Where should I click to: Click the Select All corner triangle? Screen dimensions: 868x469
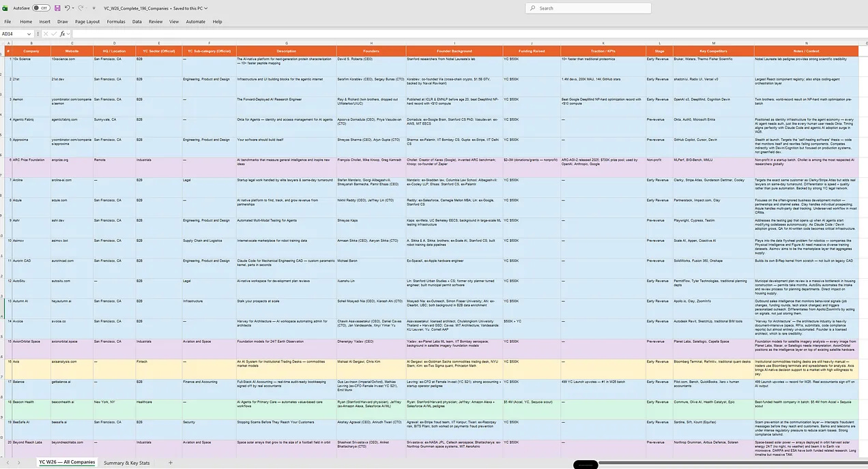pos(3,42)
